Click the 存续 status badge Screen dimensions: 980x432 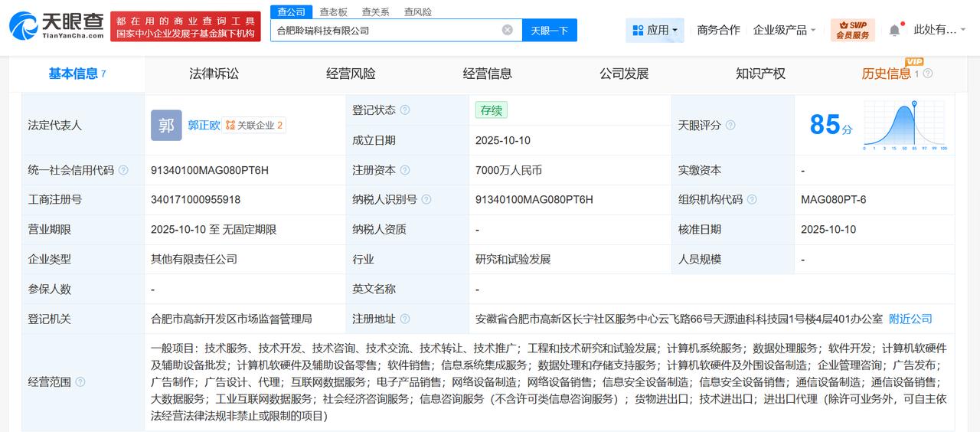(x=491, y=110)
